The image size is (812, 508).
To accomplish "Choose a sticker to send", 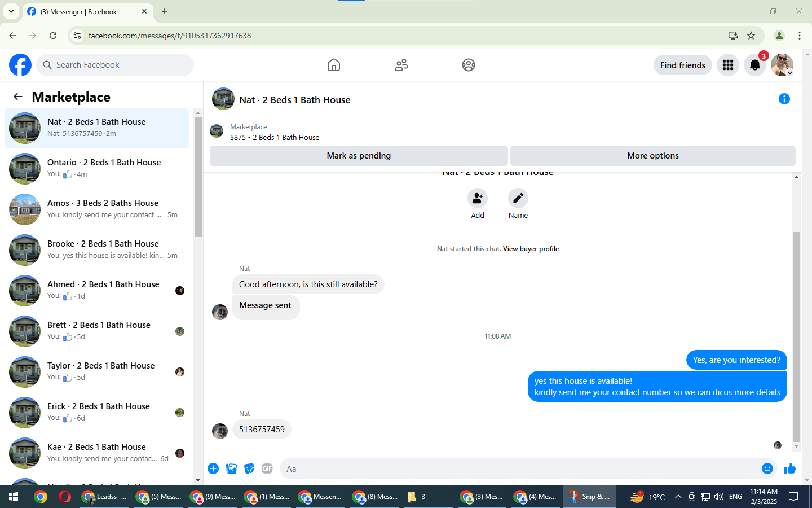I will pyautogui.click(x=249, y=468).
